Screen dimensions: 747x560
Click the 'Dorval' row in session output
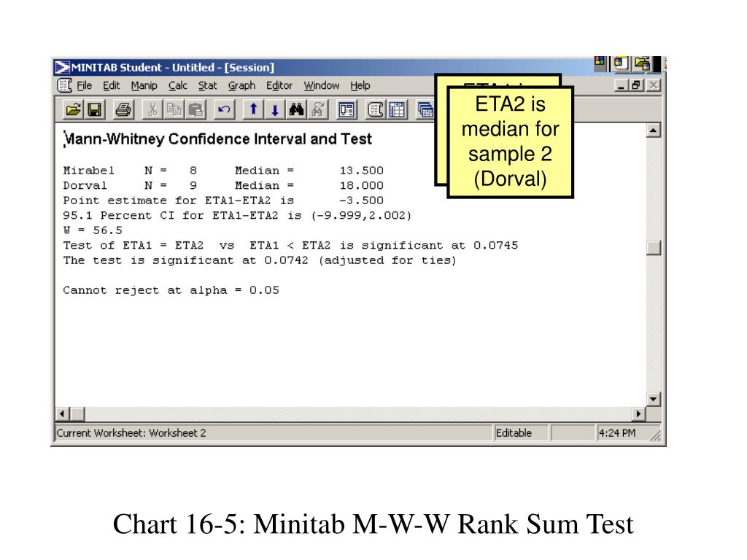pos(223,185)
